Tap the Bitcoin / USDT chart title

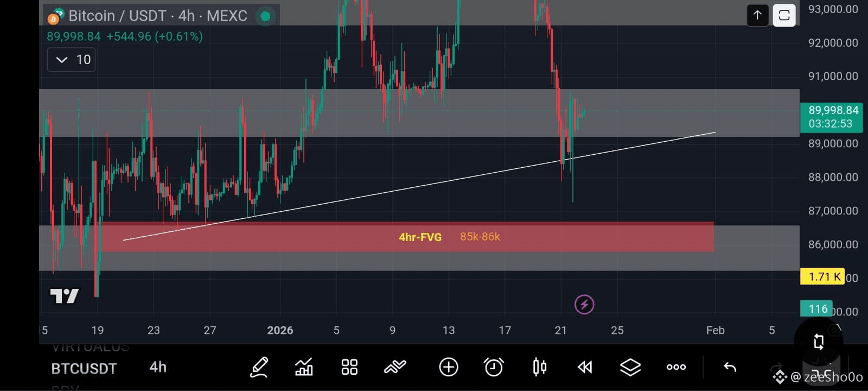click(x=158, y=16)
